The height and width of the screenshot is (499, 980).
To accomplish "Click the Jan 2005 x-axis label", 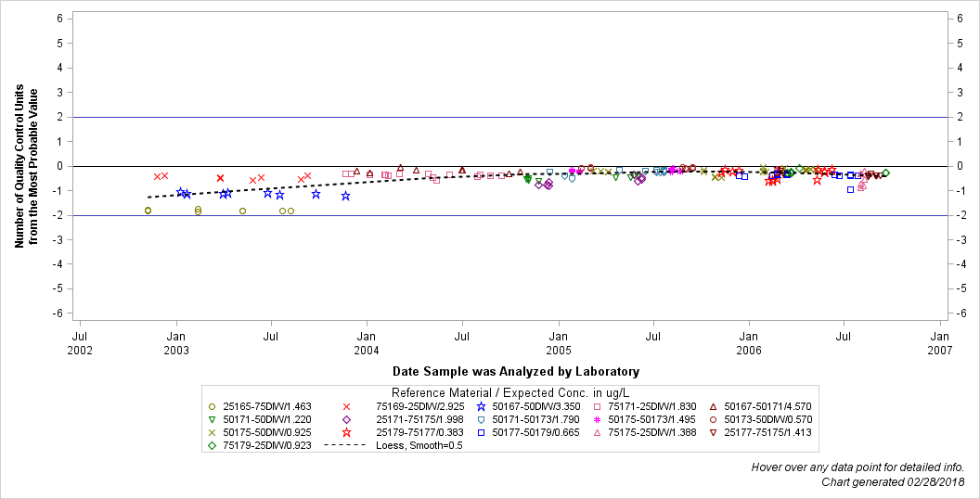I will 558,345.
